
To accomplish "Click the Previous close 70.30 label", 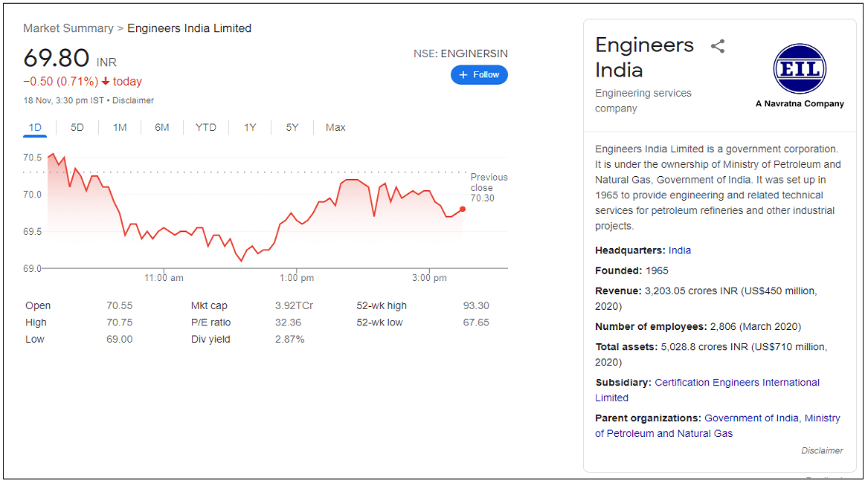I will click(489, 187).
